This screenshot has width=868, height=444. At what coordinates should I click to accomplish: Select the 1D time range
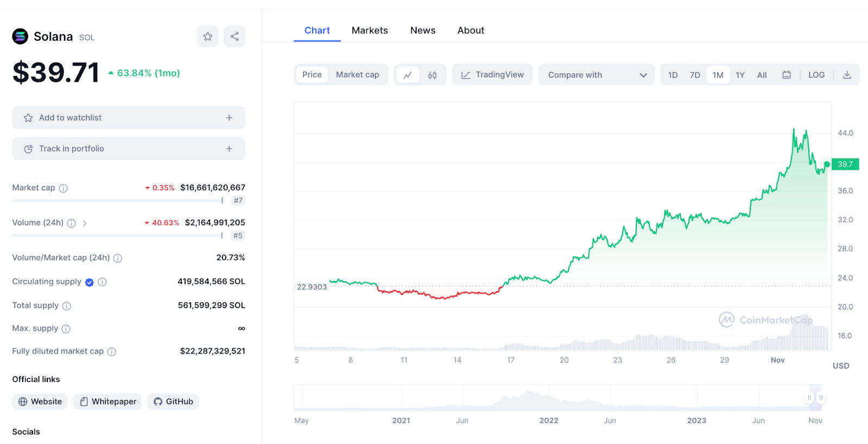673,75
